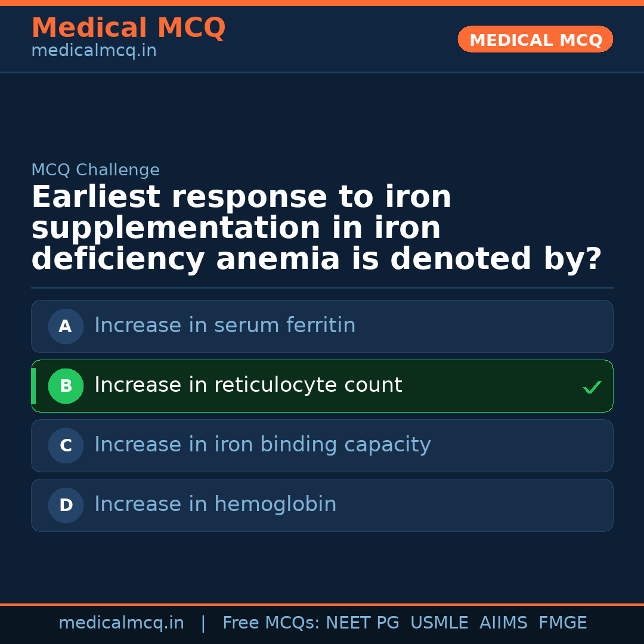Click the green B circle badge

[x=66, y=386]
